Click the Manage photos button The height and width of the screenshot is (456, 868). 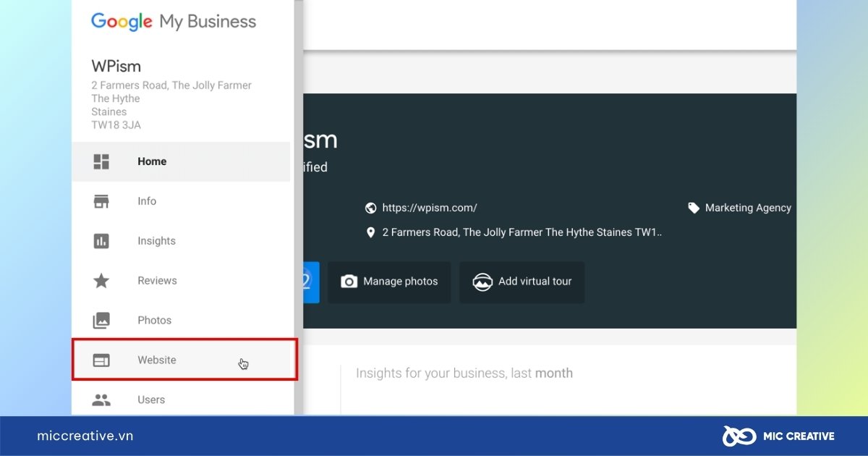pos(389,282)
